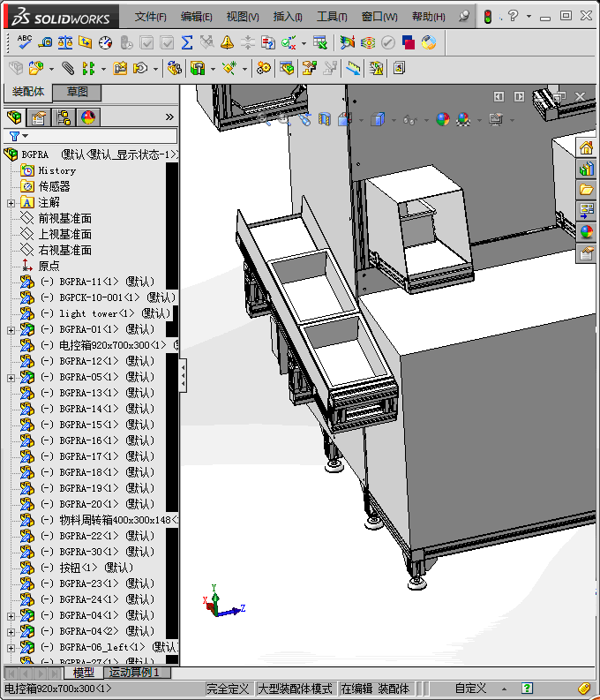The height and width of the screenshot is (700, 600).
Task: Open the Assembly Visualization icon
Action: (428, 42)
